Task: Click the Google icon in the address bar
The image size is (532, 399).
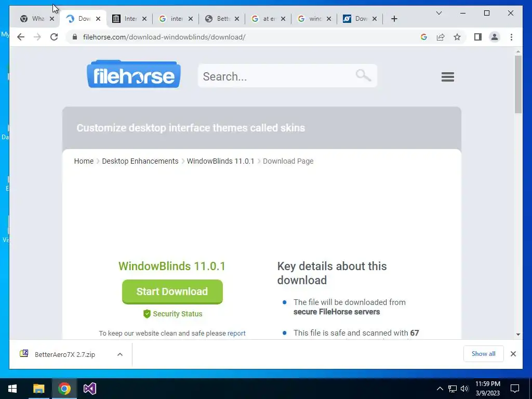Action: click(424, 37)
